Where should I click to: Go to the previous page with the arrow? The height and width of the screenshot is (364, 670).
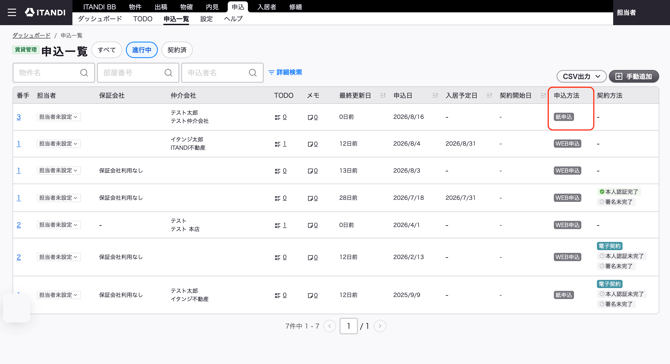point(329,326)
